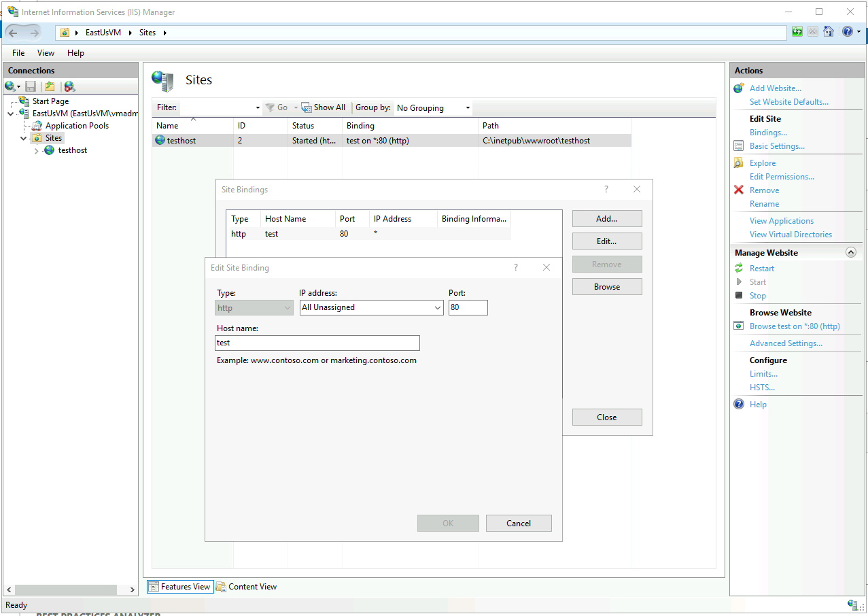Click the Edit button in Site Bindings
Screen dimensions: 868x616
[x=607, y=241]
